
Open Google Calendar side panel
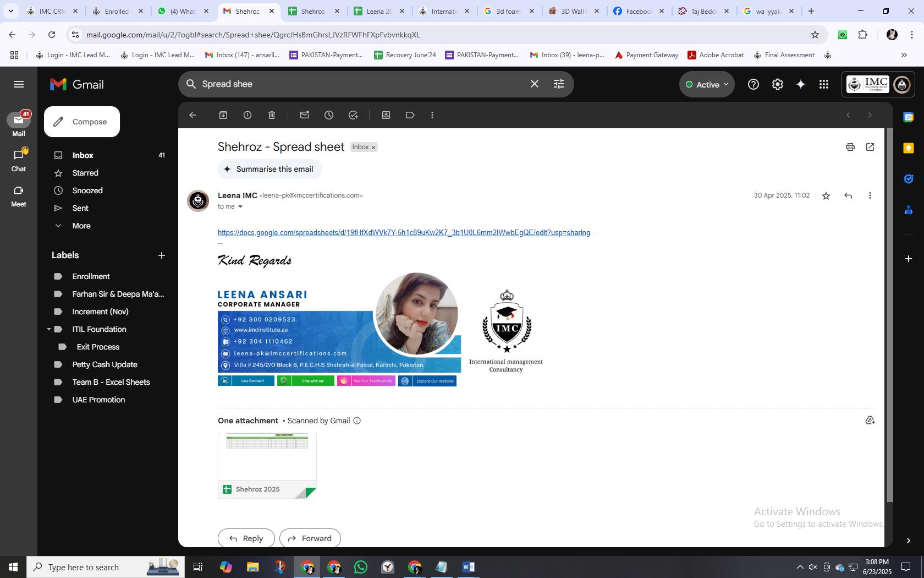(909, 117)
